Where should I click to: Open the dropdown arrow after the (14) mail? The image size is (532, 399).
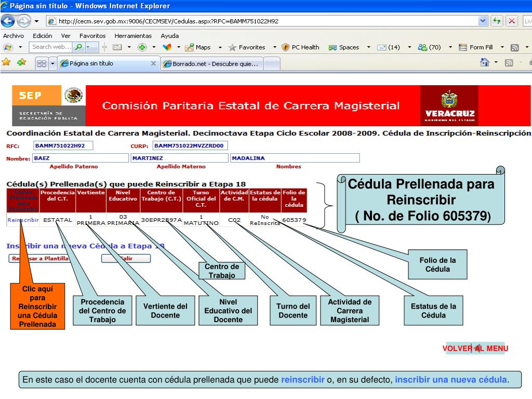409,47
